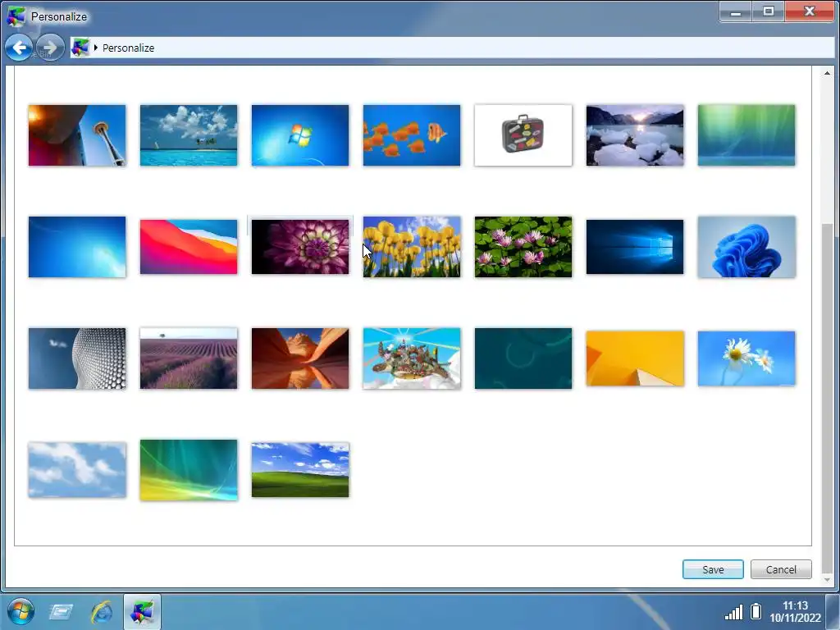Screen dimensions: 840x630
Task: Select the flying turtle island wallpaper
Action: pos(412,358)
